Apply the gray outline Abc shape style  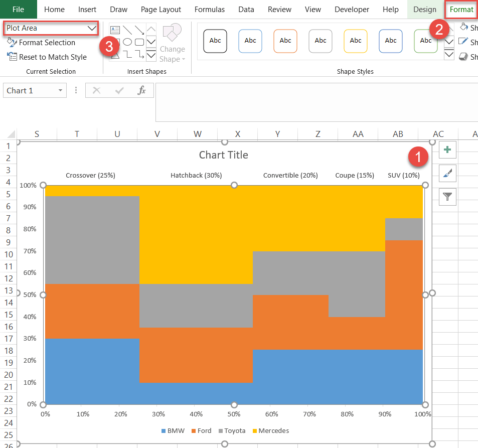[321, 41]
